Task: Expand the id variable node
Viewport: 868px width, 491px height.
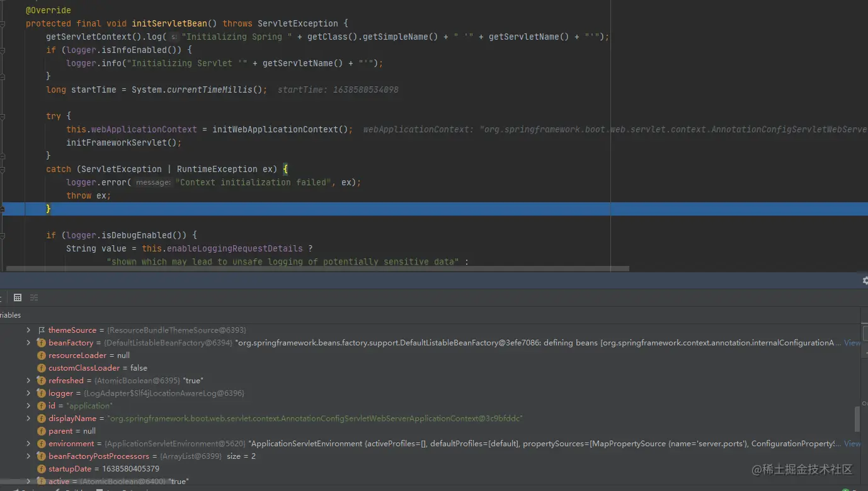Action: pos(28,406)
